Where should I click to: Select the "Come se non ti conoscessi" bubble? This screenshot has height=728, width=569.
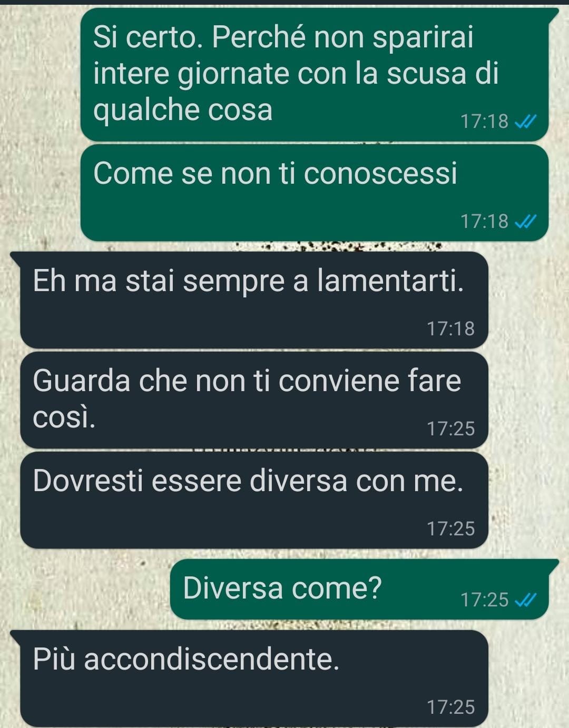coord(315,193)
